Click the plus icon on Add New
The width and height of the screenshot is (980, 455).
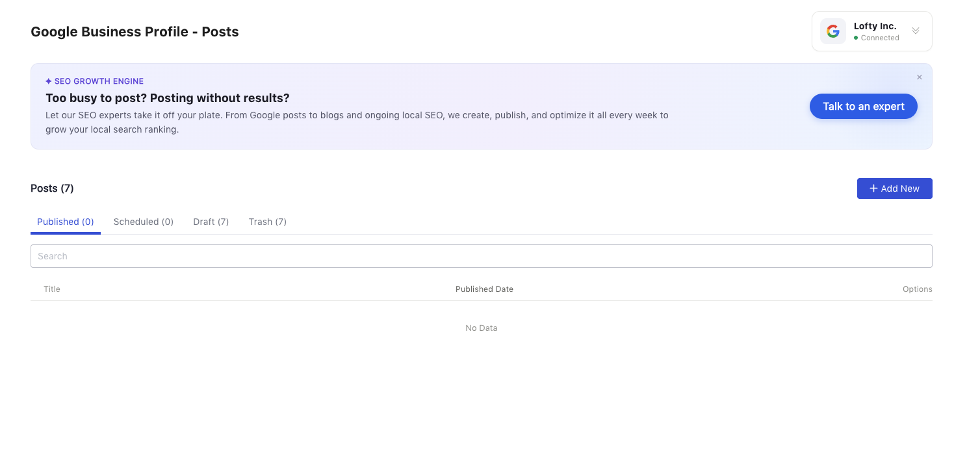point(874,188)
